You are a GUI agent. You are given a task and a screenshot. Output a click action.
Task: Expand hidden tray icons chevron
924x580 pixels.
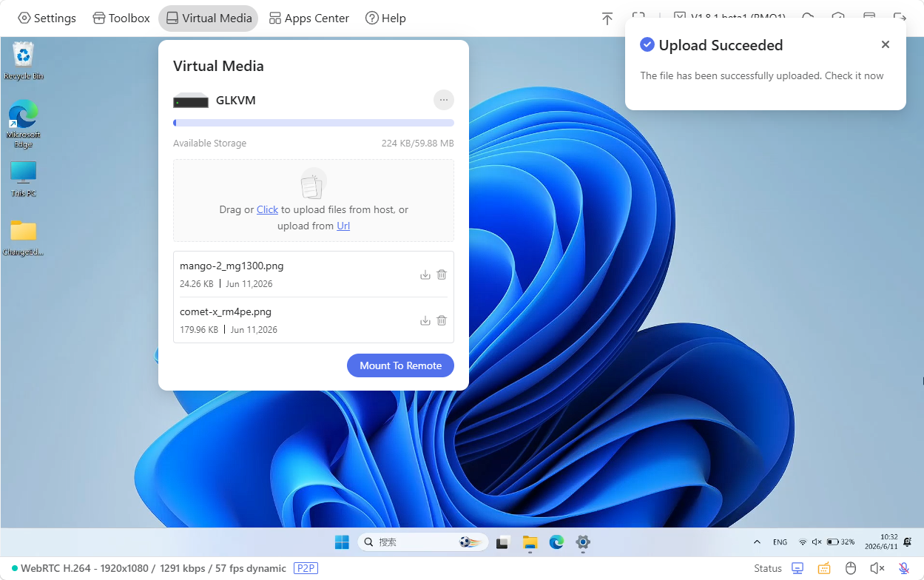click(757, 542)
